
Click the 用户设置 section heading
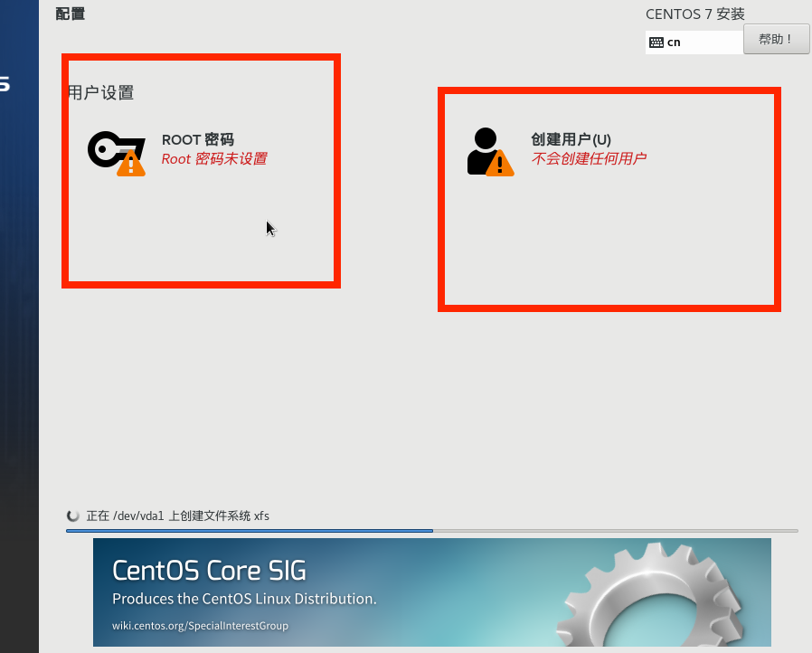(101, 92)
